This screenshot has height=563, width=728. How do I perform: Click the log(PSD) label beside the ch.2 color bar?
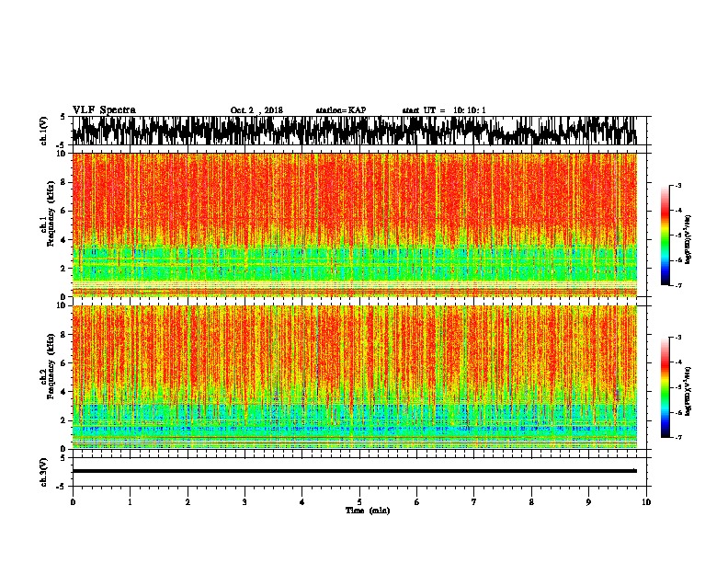(688, 391)
